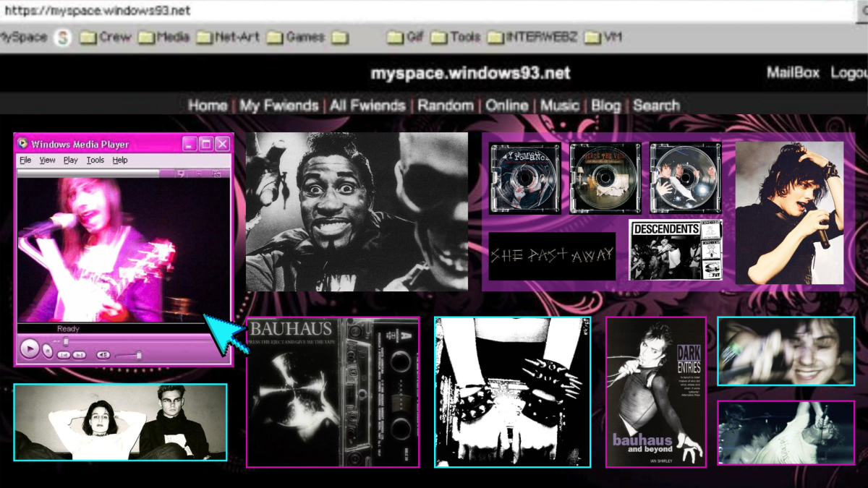Open the Gif bookmarks folder
The image size is (868, 488).
point(405,37)
